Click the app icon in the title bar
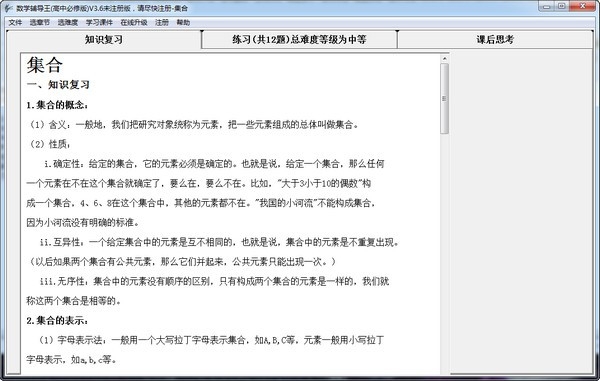Screen dimensions: 600x381 point(8,8)
